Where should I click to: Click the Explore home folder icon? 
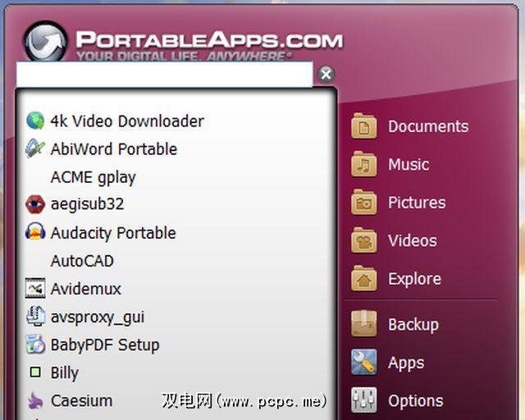(364, 279)
